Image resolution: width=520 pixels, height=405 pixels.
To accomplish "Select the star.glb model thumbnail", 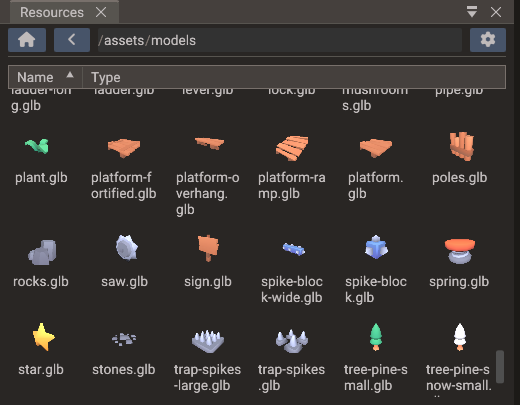I will coord(44,337).
